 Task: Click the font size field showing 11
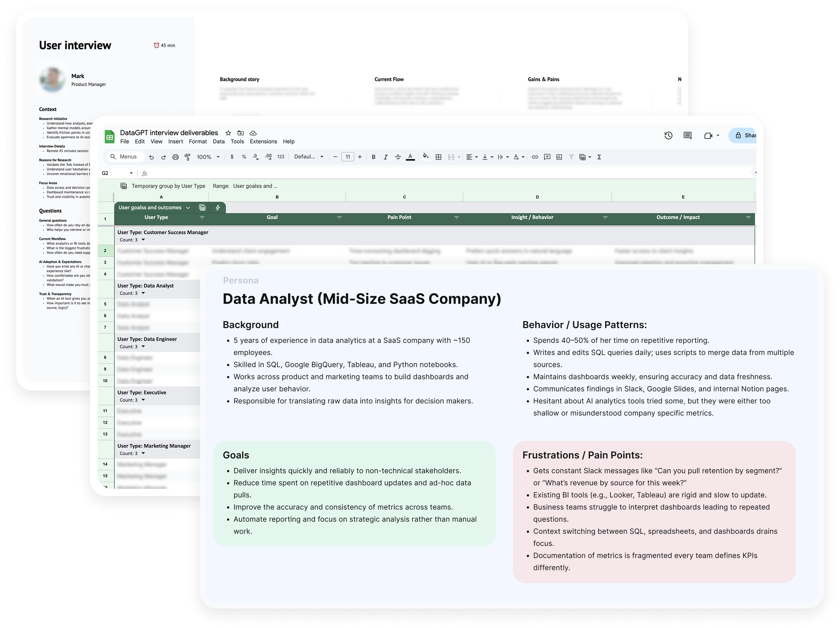coord(347,157)
